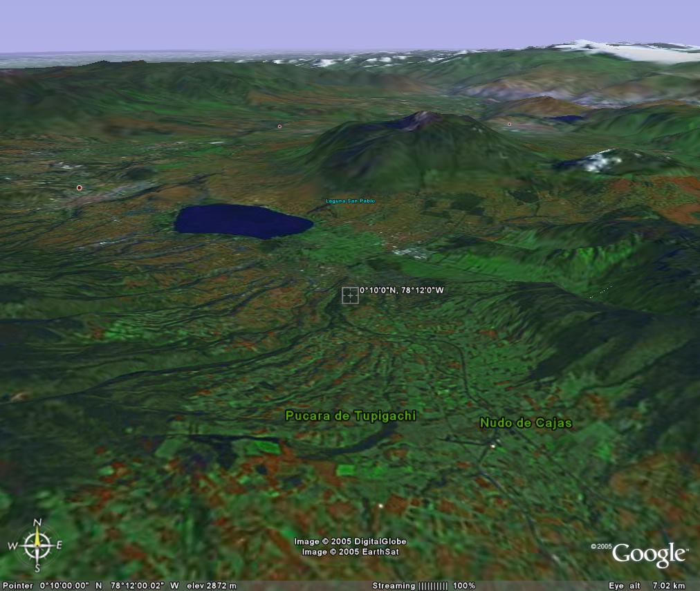
Task: Click the white marker dot below Nudo de Cajas
Action: click(493, 446)
